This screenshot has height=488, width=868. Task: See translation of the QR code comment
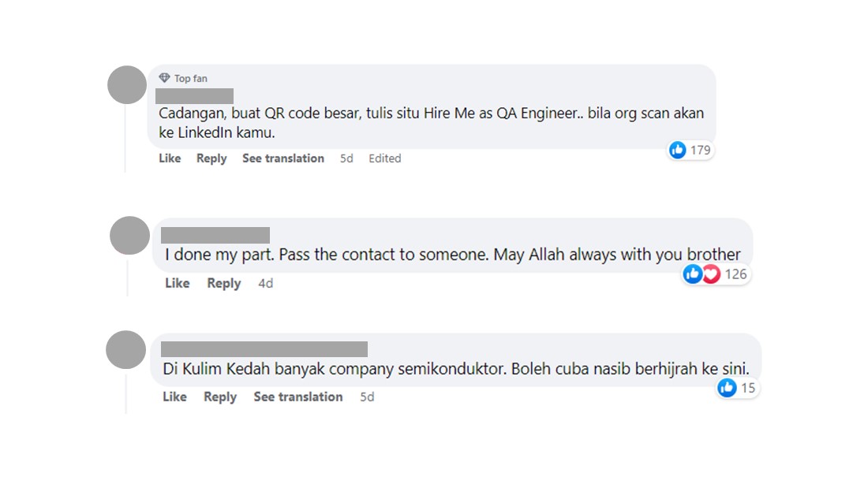pos(283,158)
